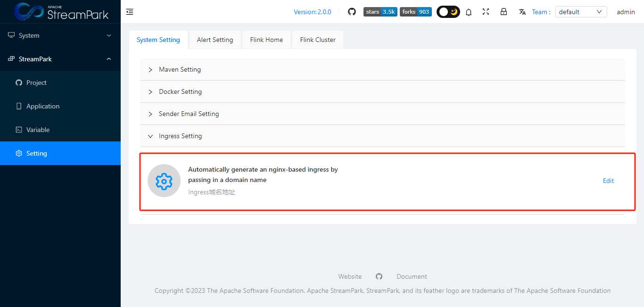Open the Team dropdown

[x=581, y=11]
